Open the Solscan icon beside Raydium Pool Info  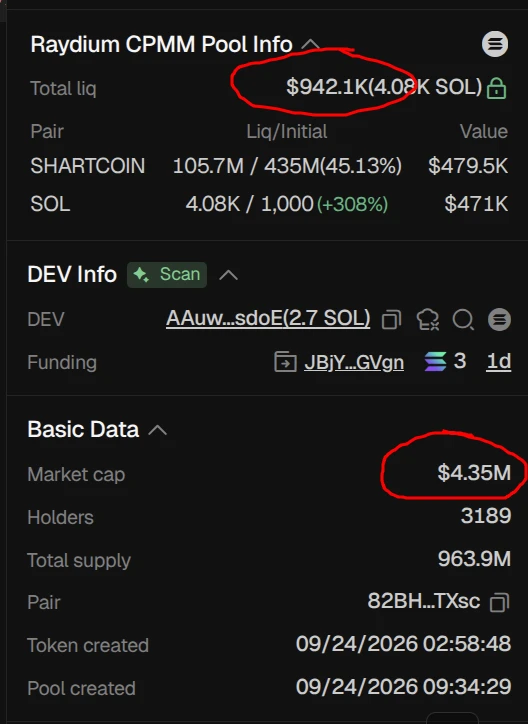coord(495,44)
